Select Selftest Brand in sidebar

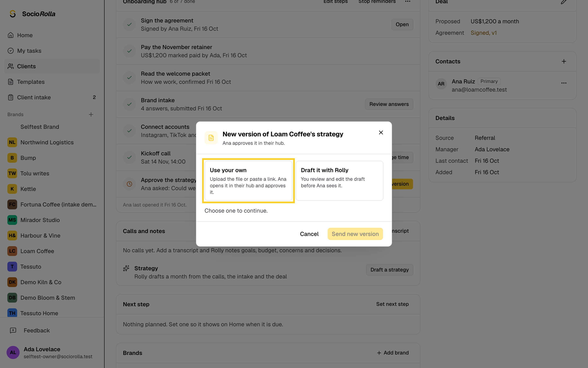(52, 127)
